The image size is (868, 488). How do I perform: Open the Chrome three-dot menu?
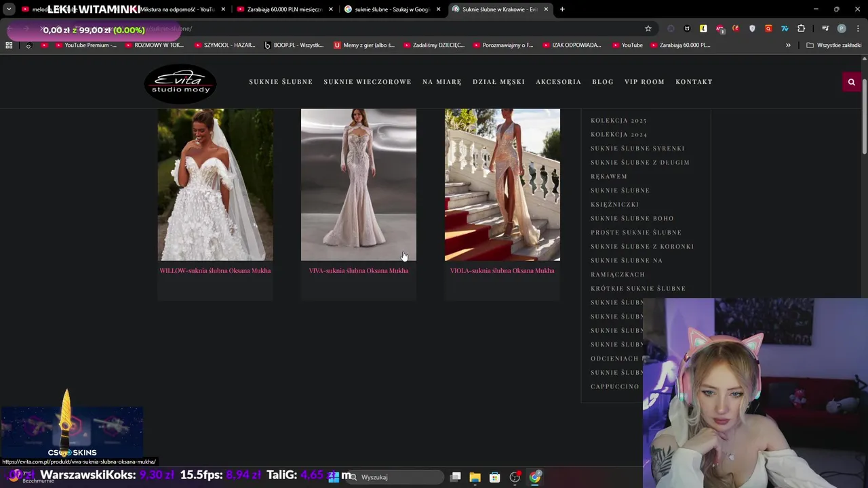click(858, 28)
